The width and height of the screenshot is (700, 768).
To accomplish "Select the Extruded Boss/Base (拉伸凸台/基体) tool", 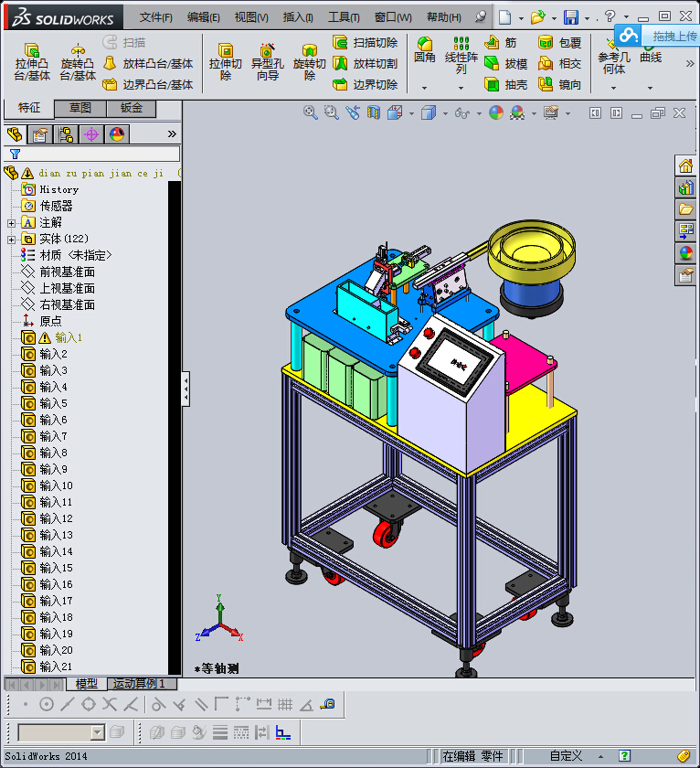I will [x=32, y=61].
